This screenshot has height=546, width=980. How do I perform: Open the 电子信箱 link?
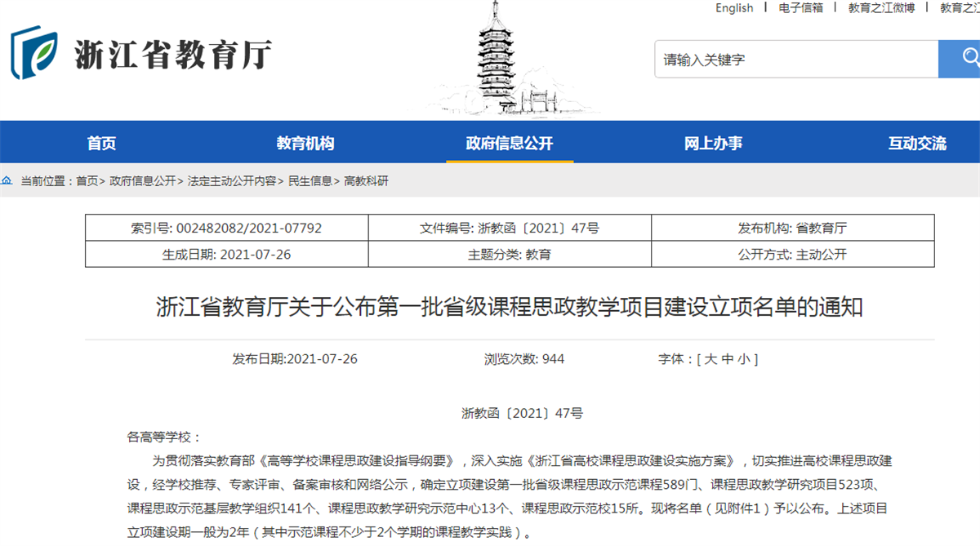[800, 8]
